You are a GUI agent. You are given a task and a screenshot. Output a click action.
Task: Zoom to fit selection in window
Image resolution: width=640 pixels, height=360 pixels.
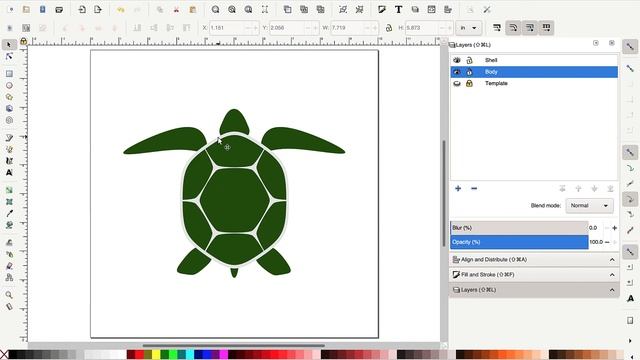(x=216, y=9)
